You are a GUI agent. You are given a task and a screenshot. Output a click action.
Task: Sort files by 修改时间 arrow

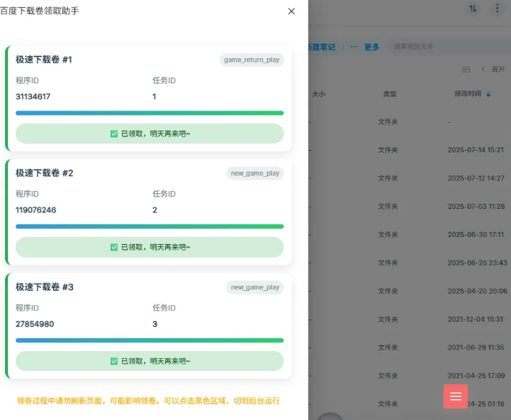pos(489,94)
